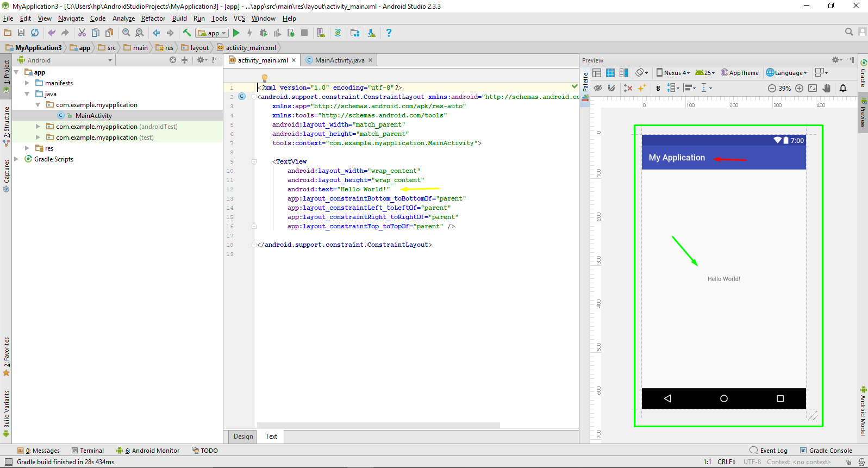
Task: Switch to the MainActivity.java tab
Action: pos(339,60)
